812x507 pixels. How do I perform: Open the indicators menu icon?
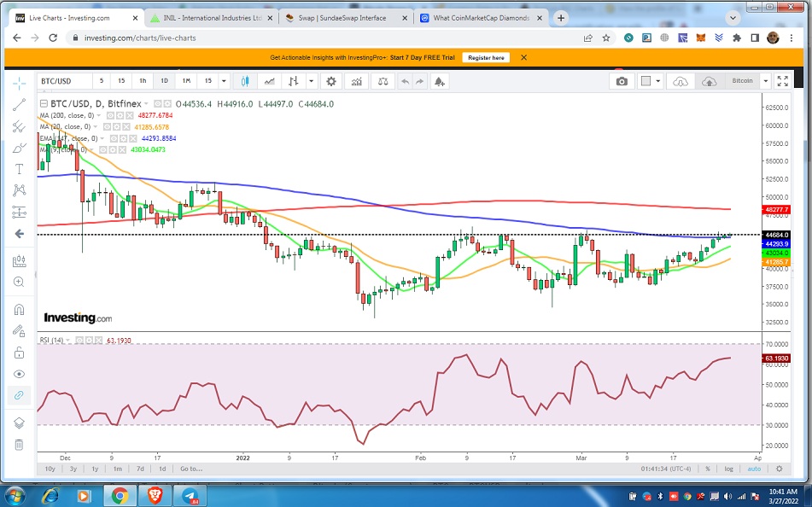[356, 81]
